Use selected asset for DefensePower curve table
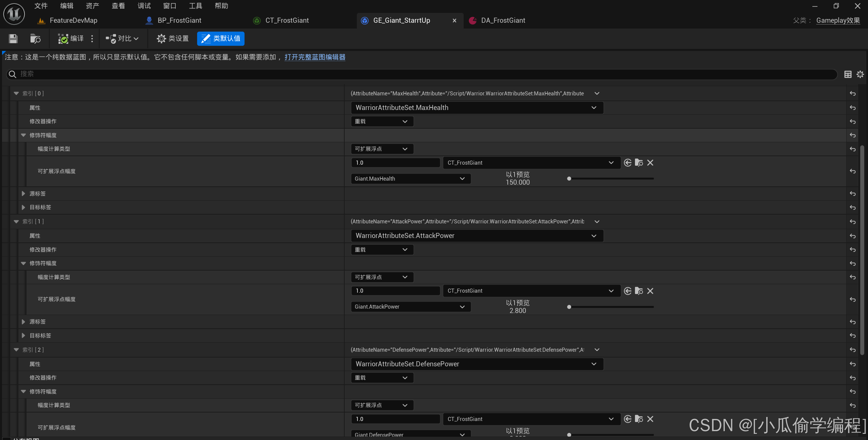Screen dimensions: 868x440 tap(628, 419)
